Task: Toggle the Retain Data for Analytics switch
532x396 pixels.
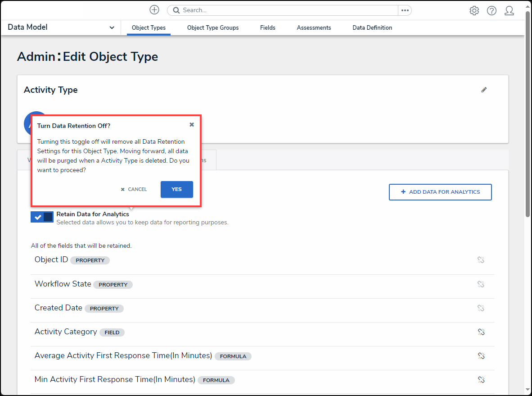Action: pos(42,217)
